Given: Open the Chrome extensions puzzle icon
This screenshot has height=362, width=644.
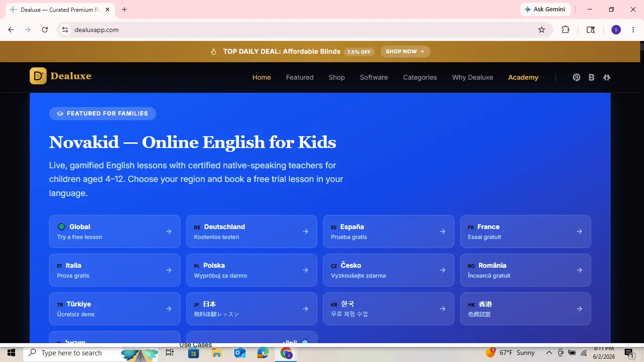Looking at the screenshot, I should (x=565, y=30).
